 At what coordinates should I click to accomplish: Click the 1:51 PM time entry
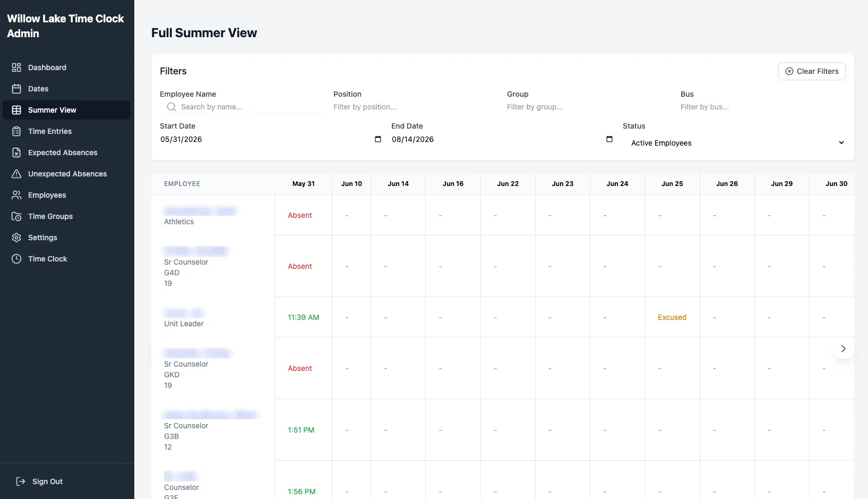301,430
